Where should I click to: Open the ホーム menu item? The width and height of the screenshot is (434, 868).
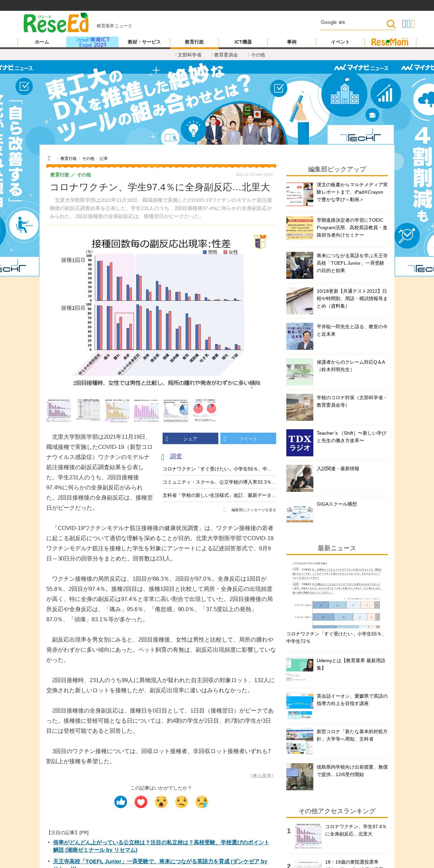tap(42, 42)
